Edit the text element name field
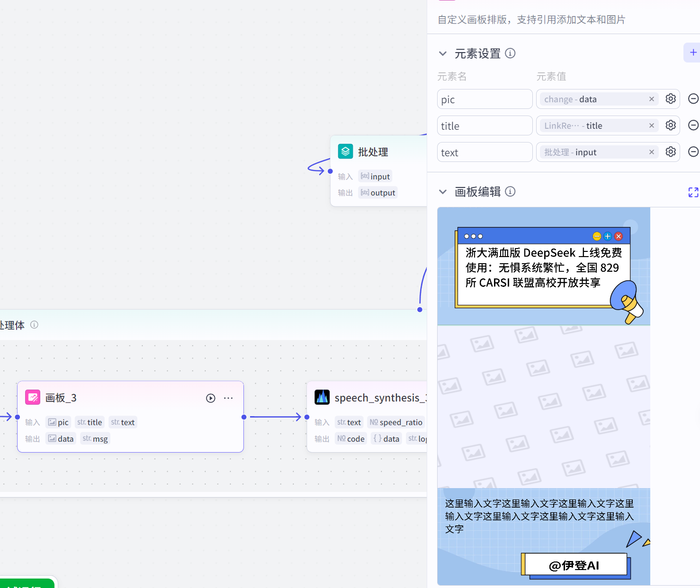The image size is (700, 588). [485, 152]
